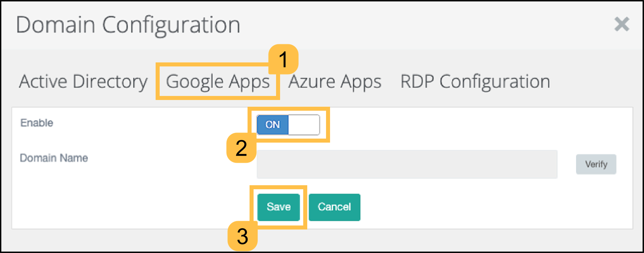Click the highlighted step 1 marker
644x253 pixels.
coord(284,60)
